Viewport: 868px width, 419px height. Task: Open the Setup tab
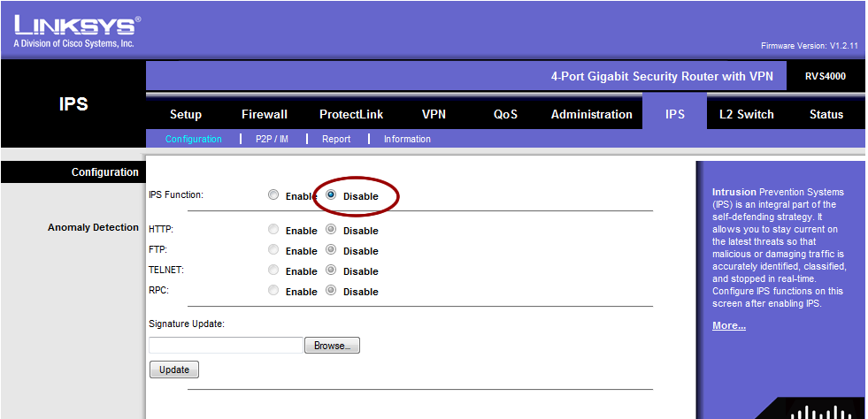point(186,114)
